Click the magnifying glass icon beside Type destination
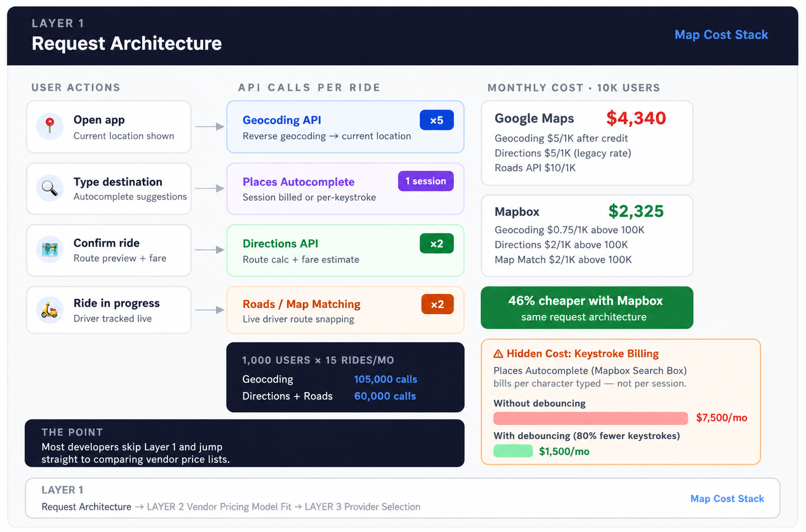The width and height of the screenshot is (806, 532). click(x=50, y=187)
